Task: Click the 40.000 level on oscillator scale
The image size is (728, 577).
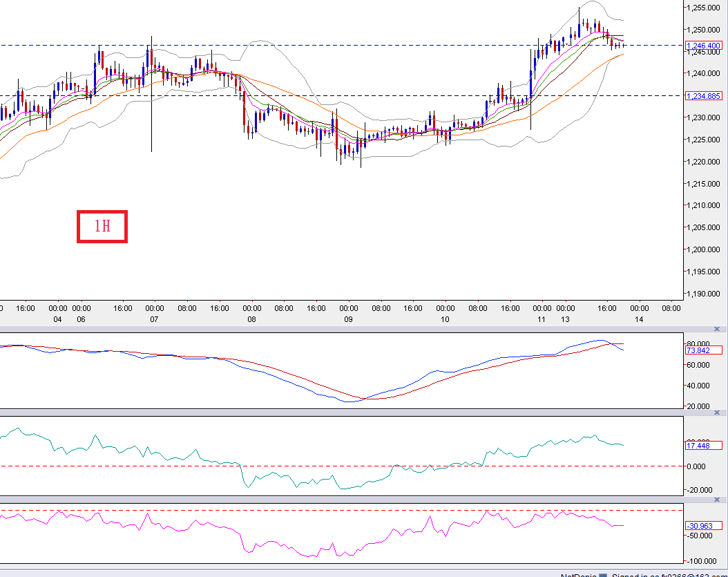Action: click(x=698, y=386)
